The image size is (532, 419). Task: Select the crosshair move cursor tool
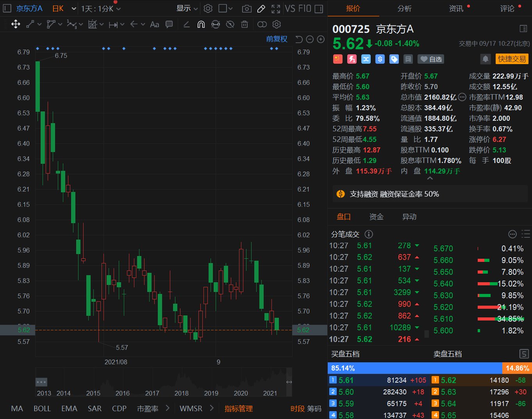click(x=16, y=24)
